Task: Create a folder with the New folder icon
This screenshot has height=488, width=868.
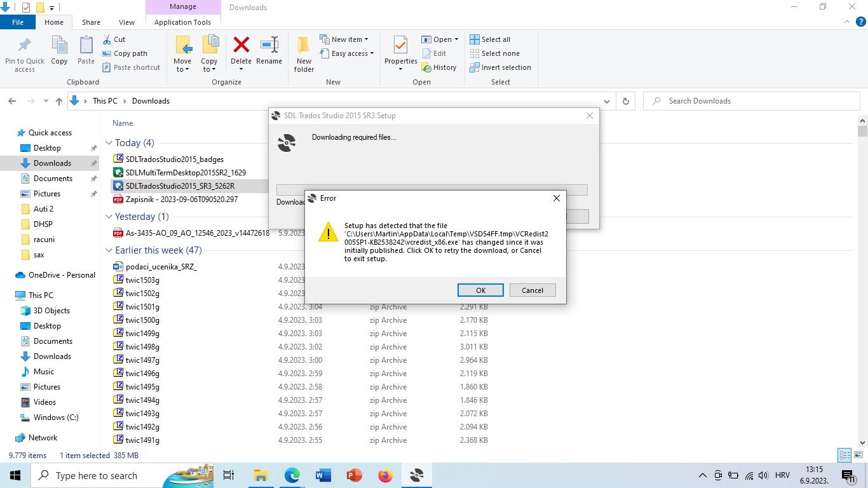Action: (303, 51)
